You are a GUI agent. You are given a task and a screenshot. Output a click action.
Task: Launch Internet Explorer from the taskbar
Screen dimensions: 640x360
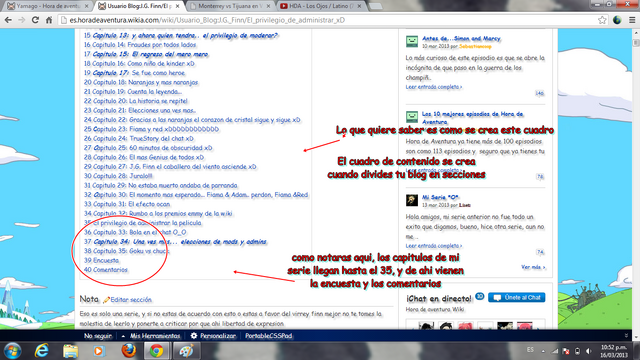click(x=41, y=351)
